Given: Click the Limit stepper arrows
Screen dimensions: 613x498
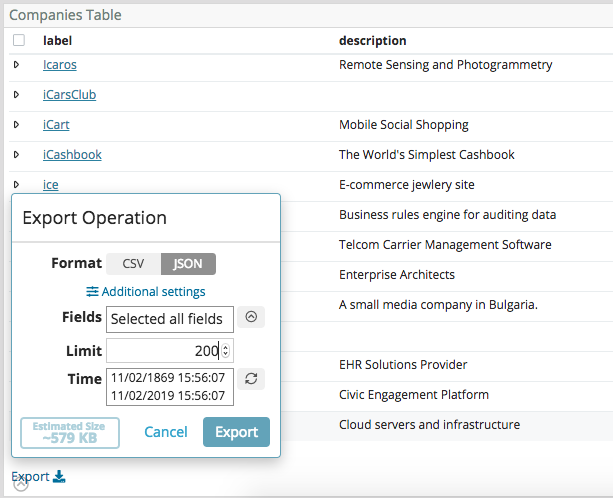Looking at the screenshot, I should (x=226, y=350).
